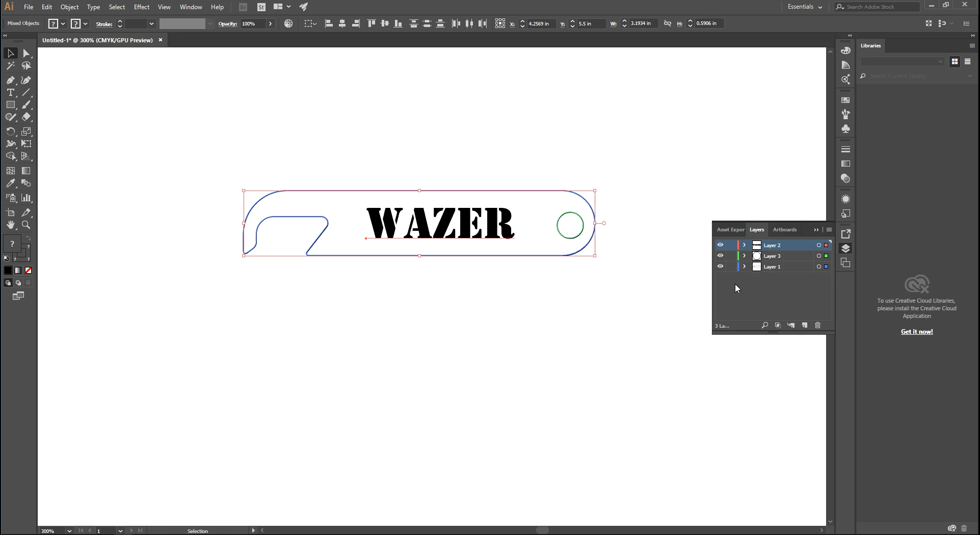Open the Symbols panel club icon
Viewport: 980px width, 535px height.
(x=846, y=129)
